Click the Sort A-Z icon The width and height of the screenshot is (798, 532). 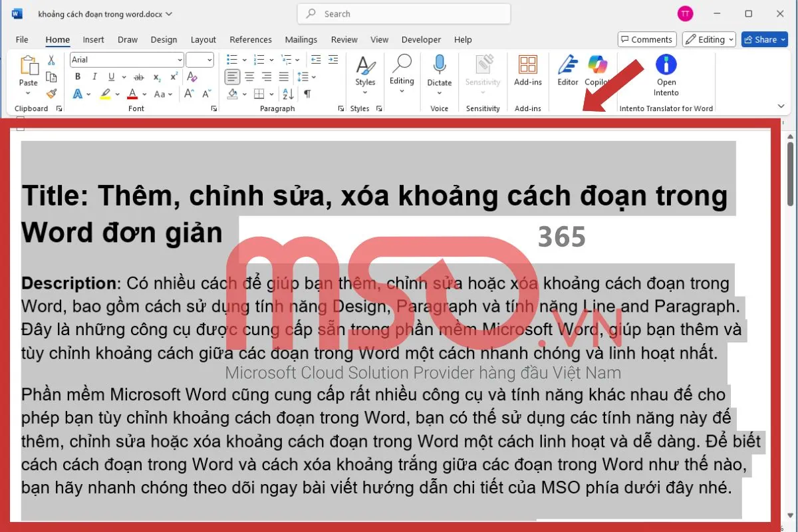288,94
